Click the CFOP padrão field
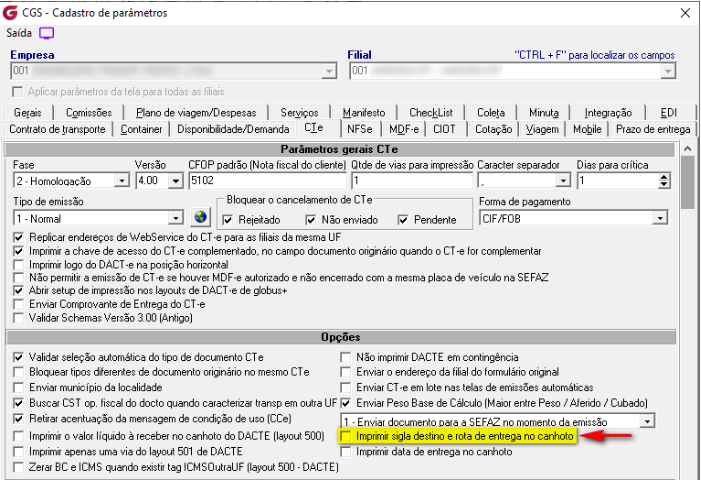This screenshot has width=701, height=481. (267, 181)
